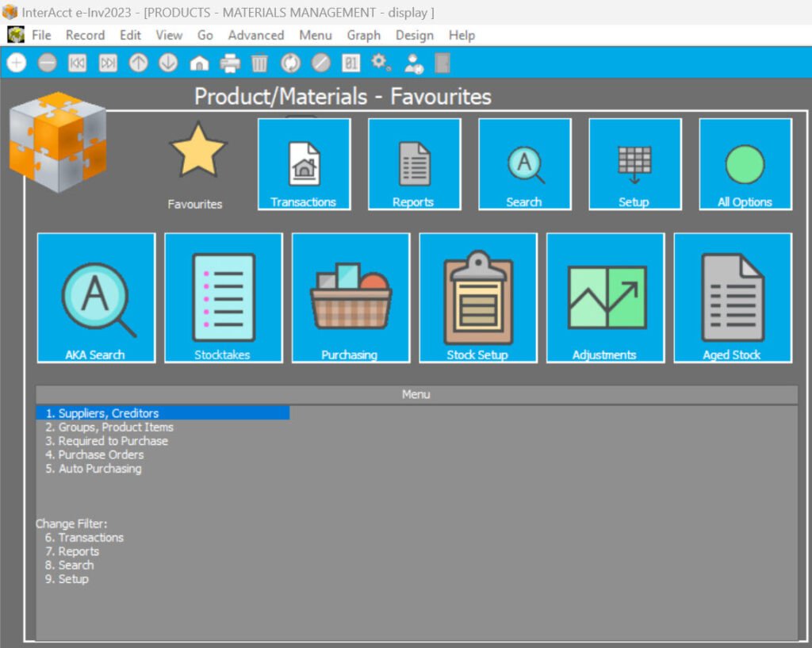Select '4. Purchase Orders' list entry

(x=94, y=454)
